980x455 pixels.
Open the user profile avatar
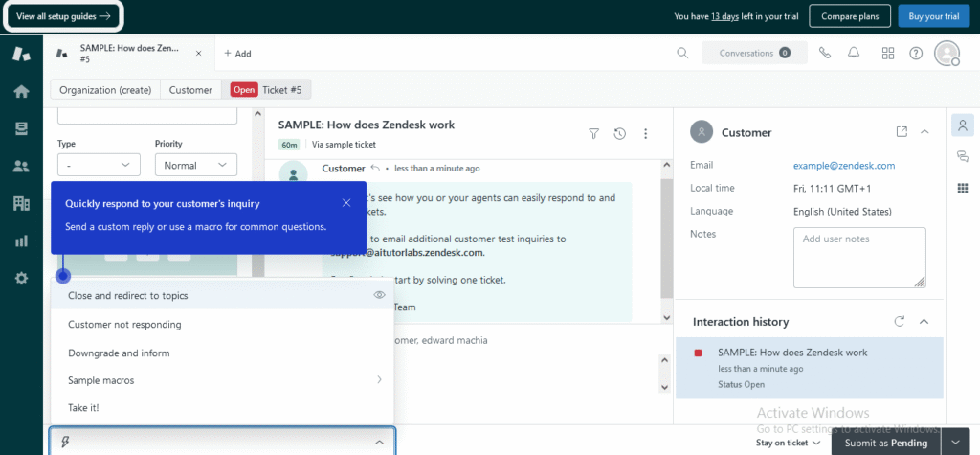pyautogui.click(x=947, y=54)
